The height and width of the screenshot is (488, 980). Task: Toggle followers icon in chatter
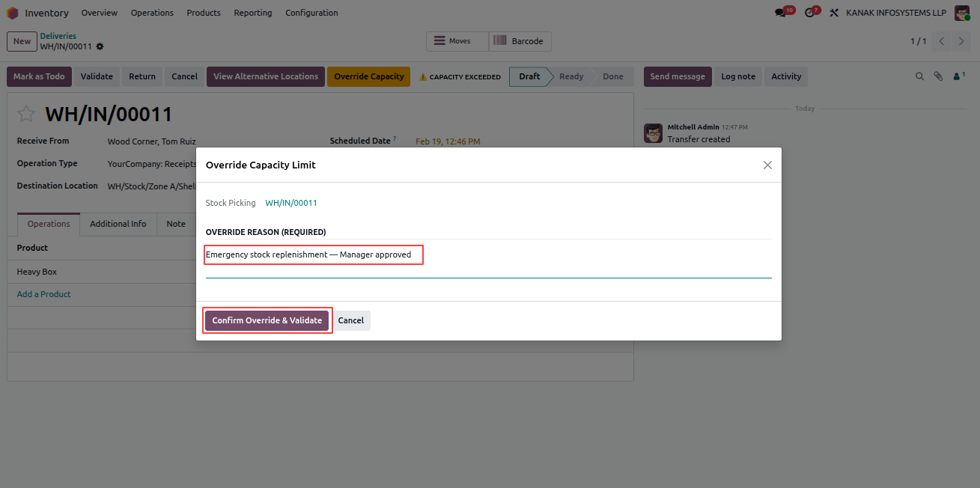[959, 76]
